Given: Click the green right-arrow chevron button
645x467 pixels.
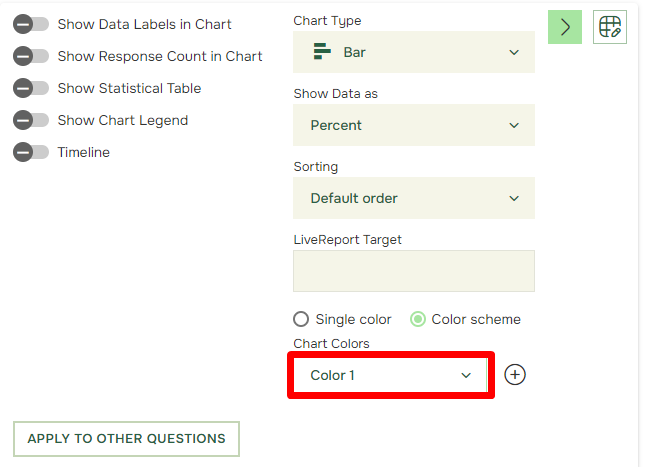Looking at the screenshot, I should tap(564, 27).
